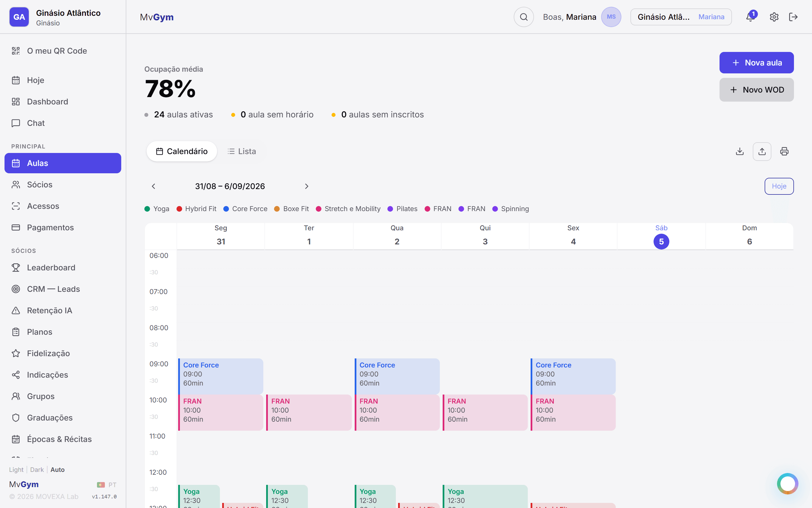Click the Chat speech bubble icon

tap(16, 123)
